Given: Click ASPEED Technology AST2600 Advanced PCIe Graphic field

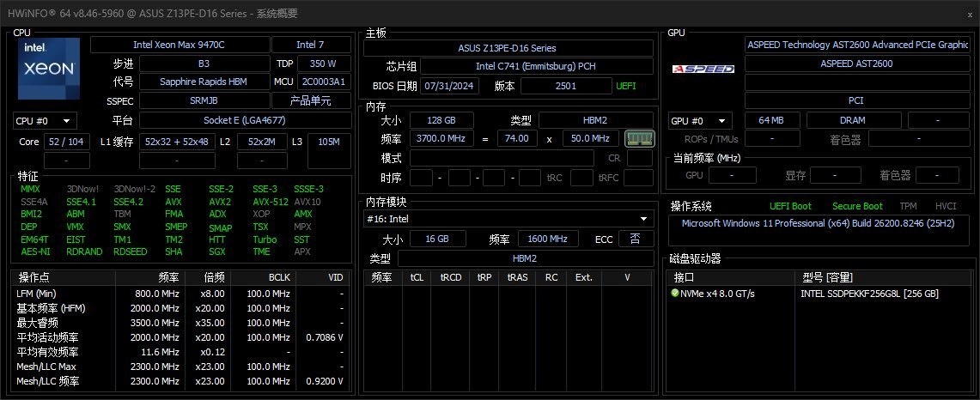Looking at the screenshot, I should [857, 45].
